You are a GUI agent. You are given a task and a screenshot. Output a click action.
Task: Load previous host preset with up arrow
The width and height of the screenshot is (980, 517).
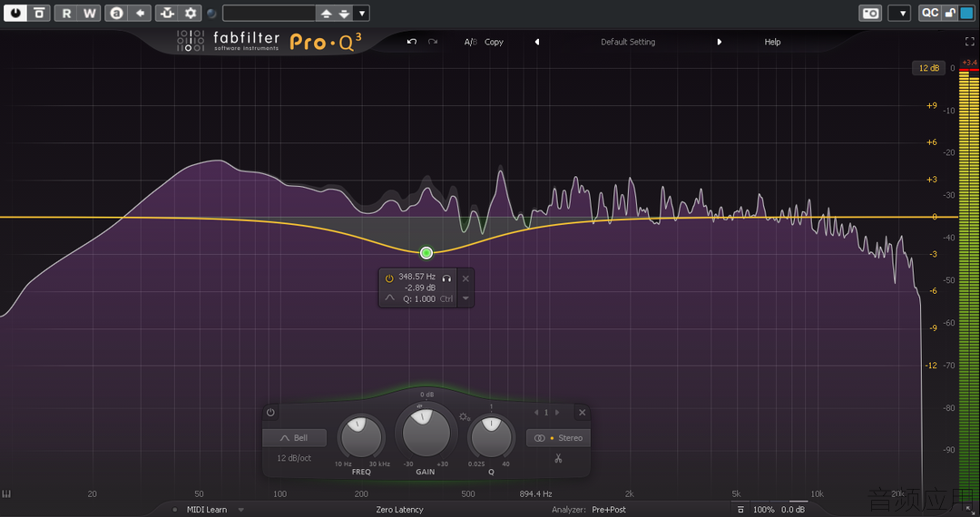[x=326, y=13]
